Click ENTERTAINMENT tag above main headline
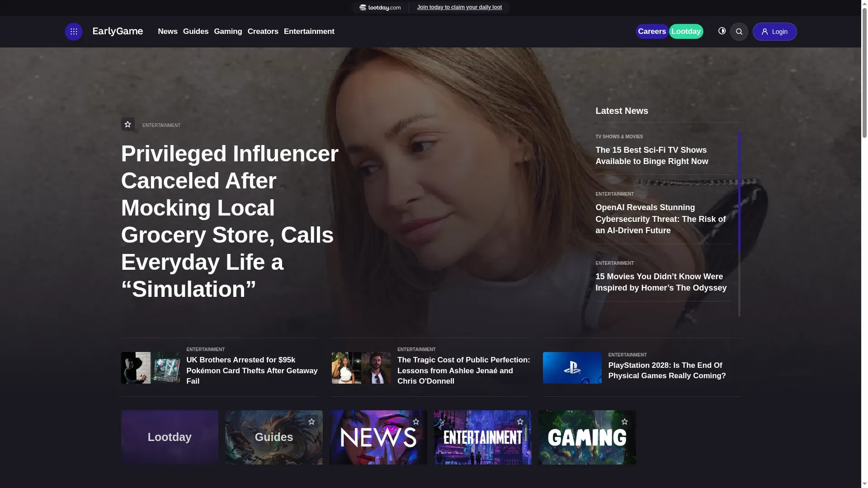868x488 pixels. coord(161,126)
